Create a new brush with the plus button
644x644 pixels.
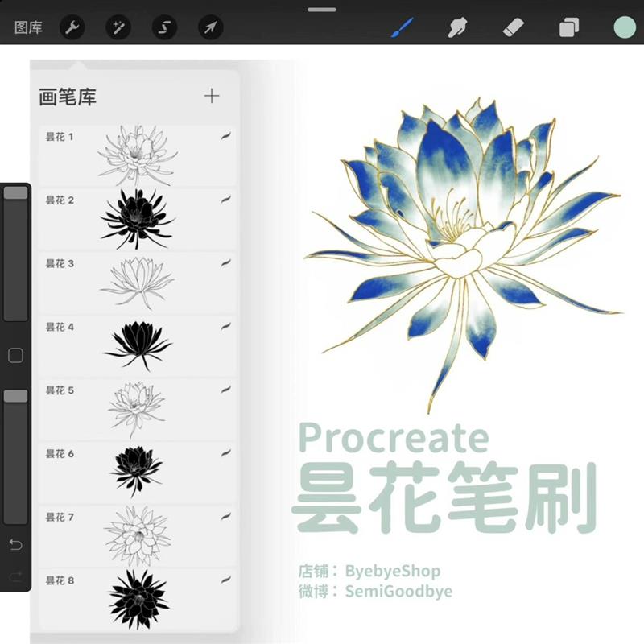click(212, 95)
